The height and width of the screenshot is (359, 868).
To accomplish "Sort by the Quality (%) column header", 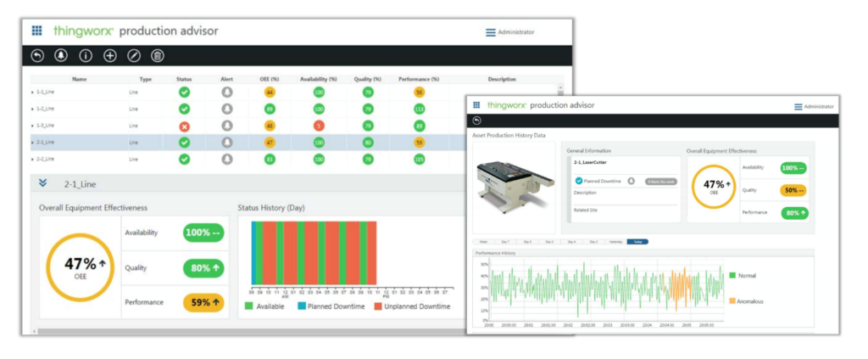I will pyautogui.click(x=368, y=79).
